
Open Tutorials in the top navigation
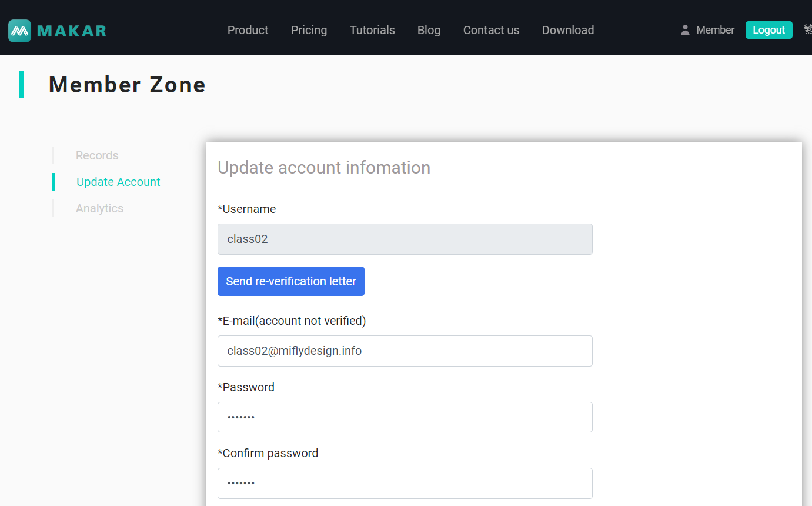point(372,30)
